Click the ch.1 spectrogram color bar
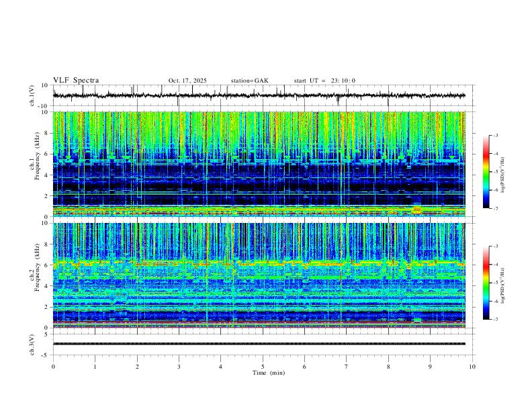This screenshot has height=411, width=532. coord(486,172)
